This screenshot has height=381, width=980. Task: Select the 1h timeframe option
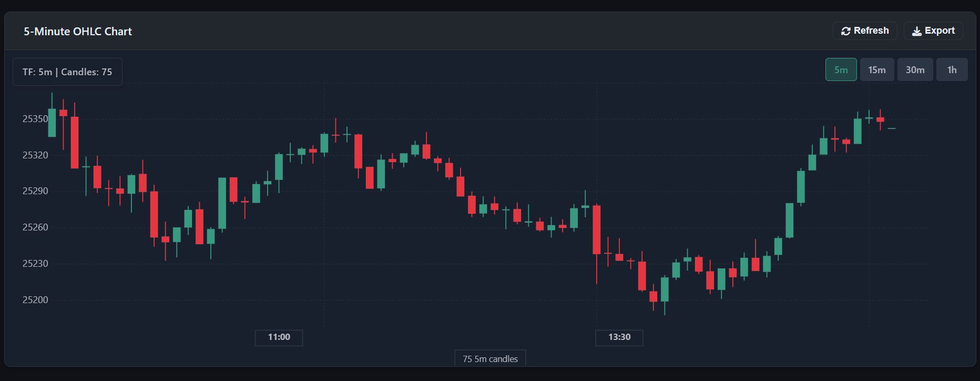point(952,69)
